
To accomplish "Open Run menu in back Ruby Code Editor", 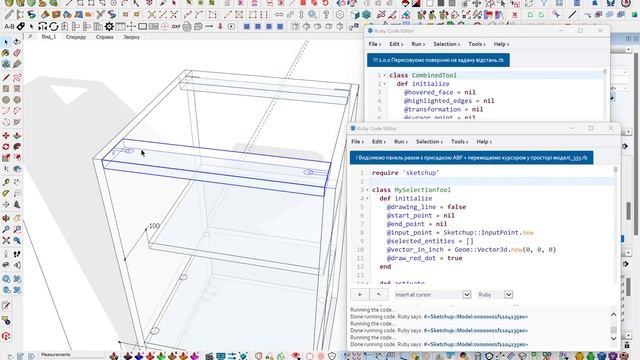I will pyautogui.click(x=418, y=44).
